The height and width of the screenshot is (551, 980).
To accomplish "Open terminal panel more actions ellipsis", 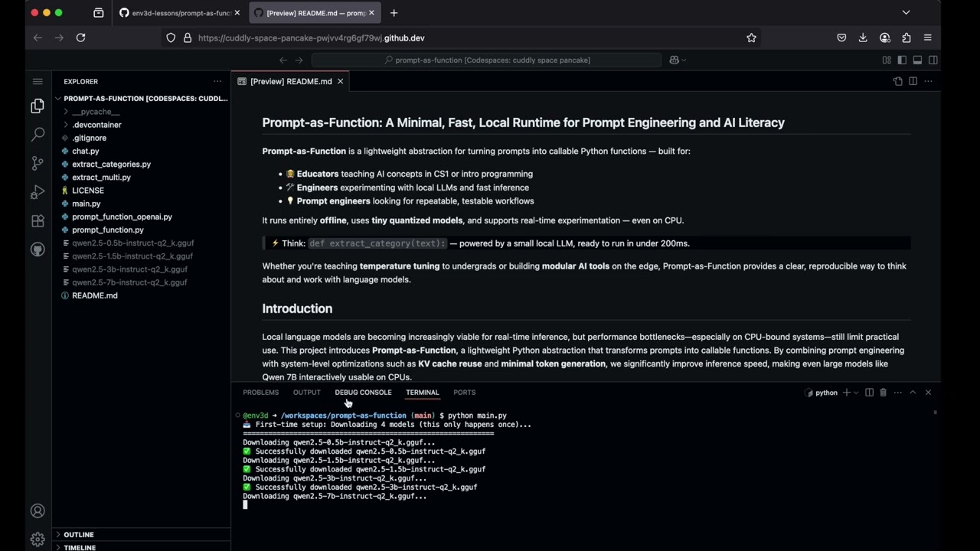I will 897,393.
